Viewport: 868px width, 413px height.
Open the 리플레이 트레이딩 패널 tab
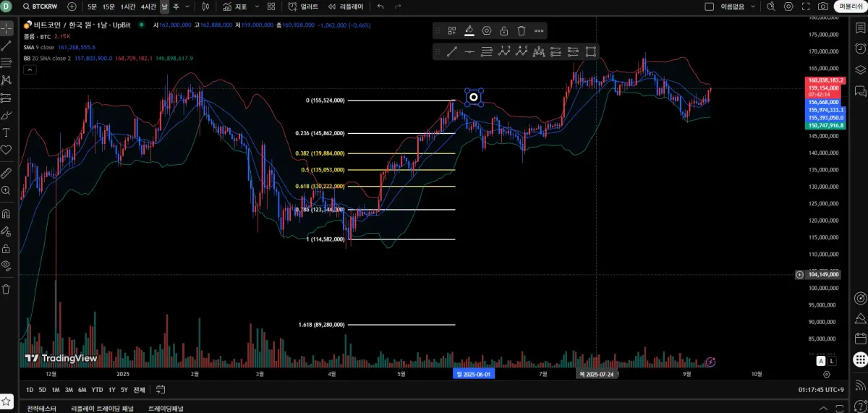102,409
